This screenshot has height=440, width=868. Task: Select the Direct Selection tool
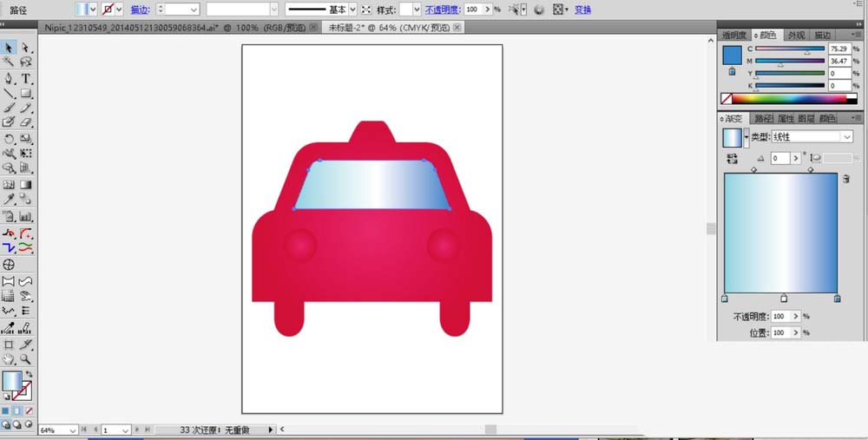coord(25,48)
